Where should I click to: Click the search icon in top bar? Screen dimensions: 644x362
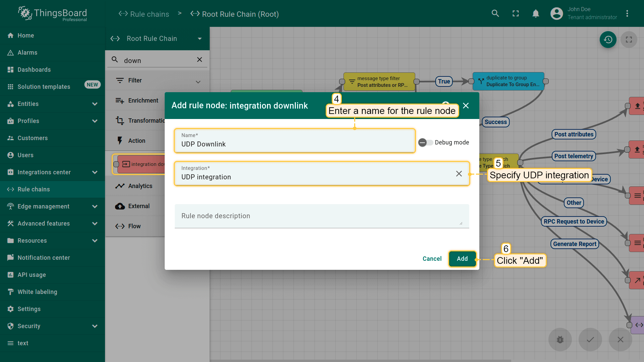pos(495,13)
